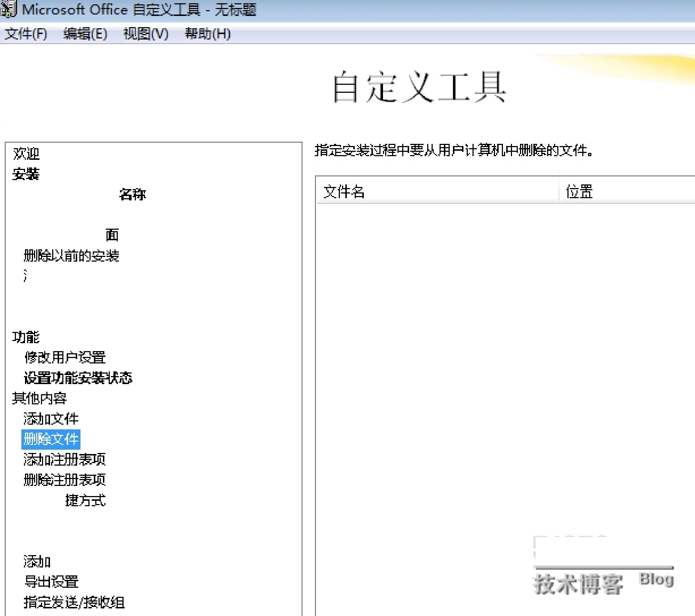Select the 安装 section heading
Image resolution: width=695 pixels, height=616 pixels.
click(26, 174)
